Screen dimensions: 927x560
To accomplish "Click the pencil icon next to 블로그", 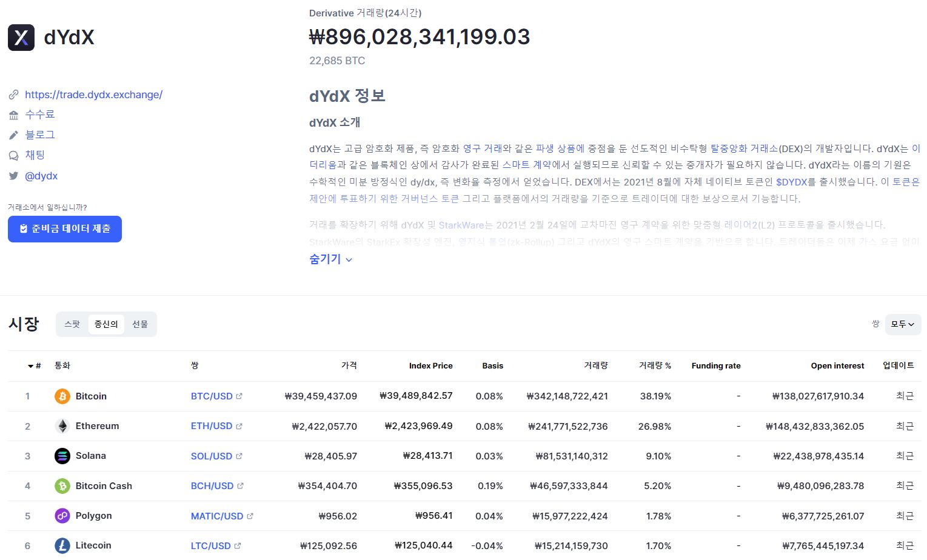I will [x=13, y=135].
